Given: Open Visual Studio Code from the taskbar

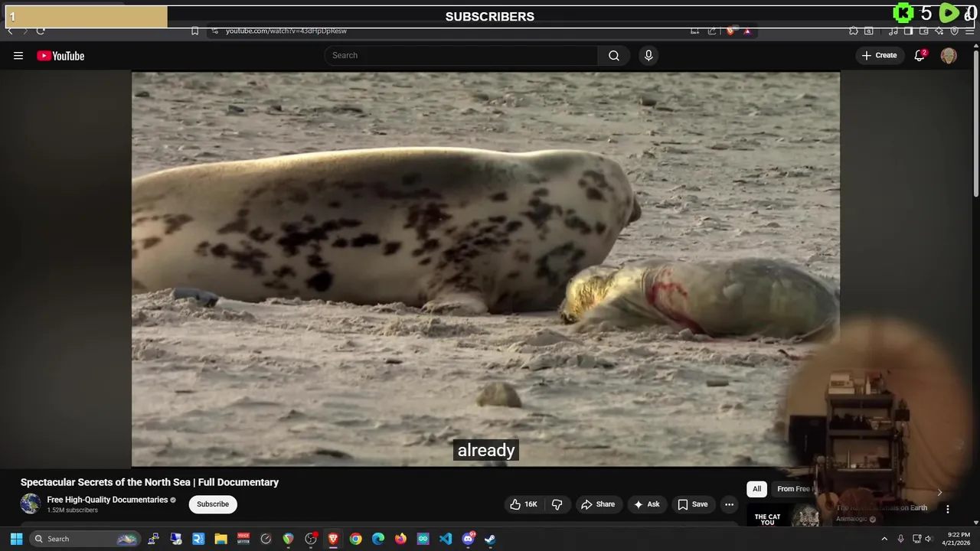Looking at the screenshot, I should coord(445,539).
